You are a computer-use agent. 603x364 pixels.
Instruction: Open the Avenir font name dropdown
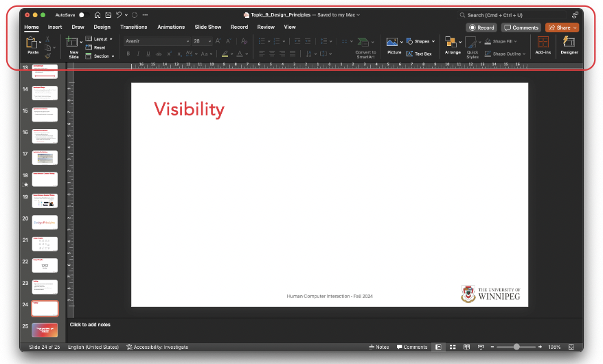[x=157, y=41]
